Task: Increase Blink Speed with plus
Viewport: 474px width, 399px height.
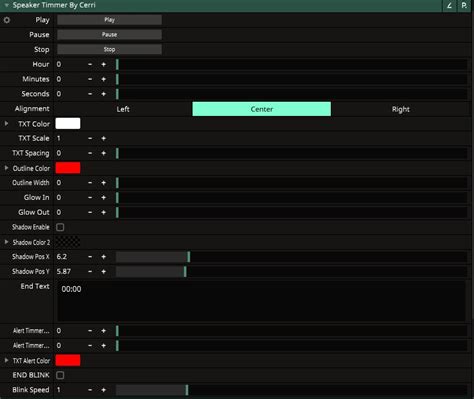Action: (x=104, y=390)
